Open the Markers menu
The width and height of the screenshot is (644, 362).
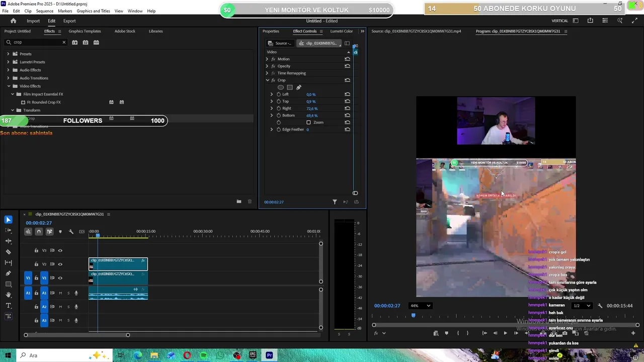click(65, 11)
